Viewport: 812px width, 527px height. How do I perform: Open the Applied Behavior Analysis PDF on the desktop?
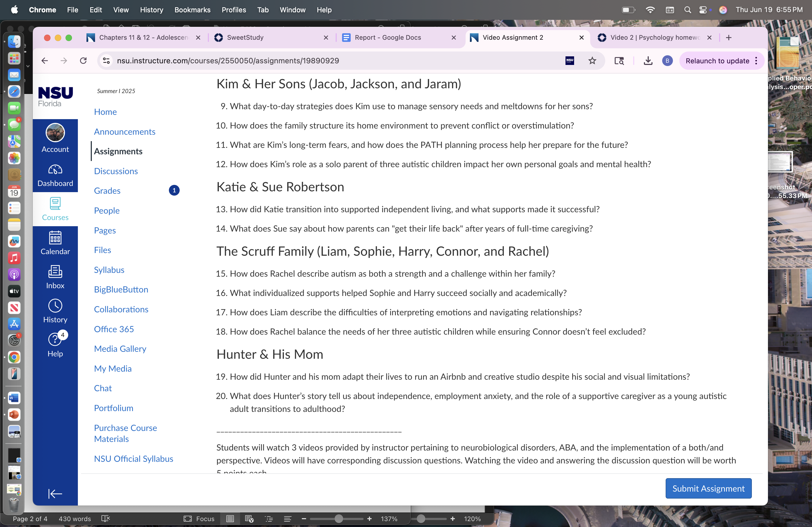pyautogui.click(x=788, y=53)
